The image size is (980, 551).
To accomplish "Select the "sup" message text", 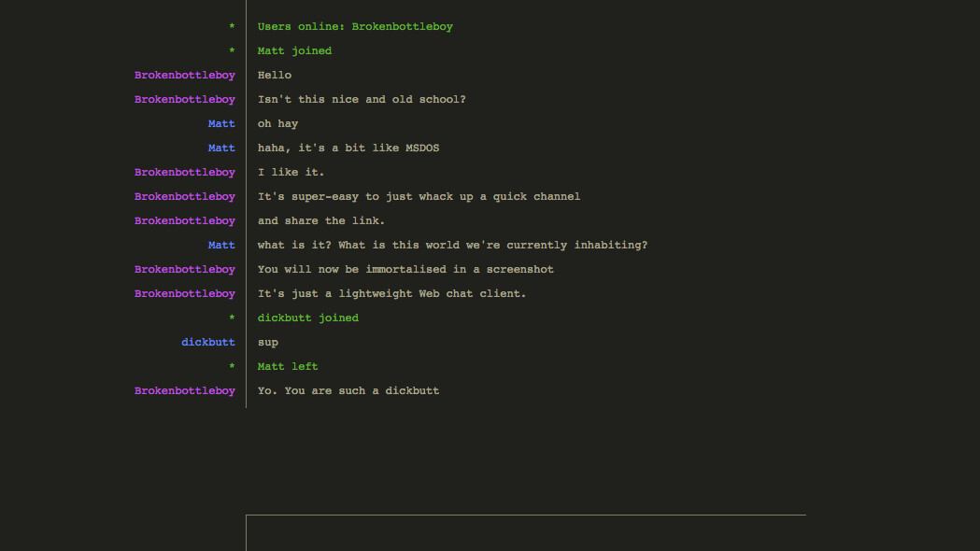I will [268, 343].
